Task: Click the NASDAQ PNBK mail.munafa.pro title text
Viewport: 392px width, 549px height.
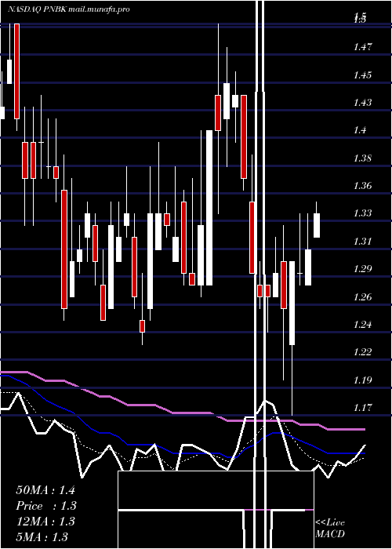Action: pyautogui.click(x=69, y=9)
